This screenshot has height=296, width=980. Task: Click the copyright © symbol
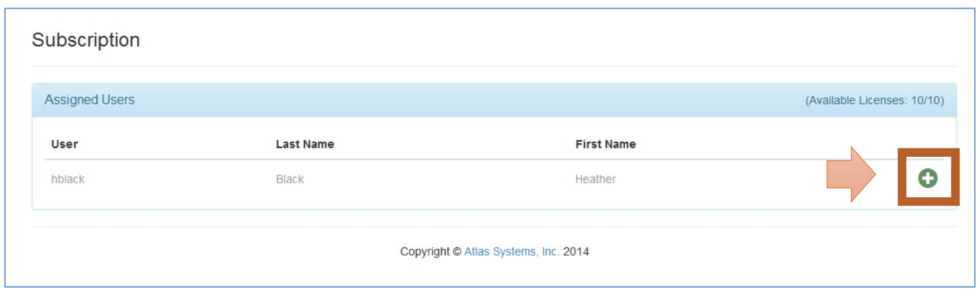[457, 252]
